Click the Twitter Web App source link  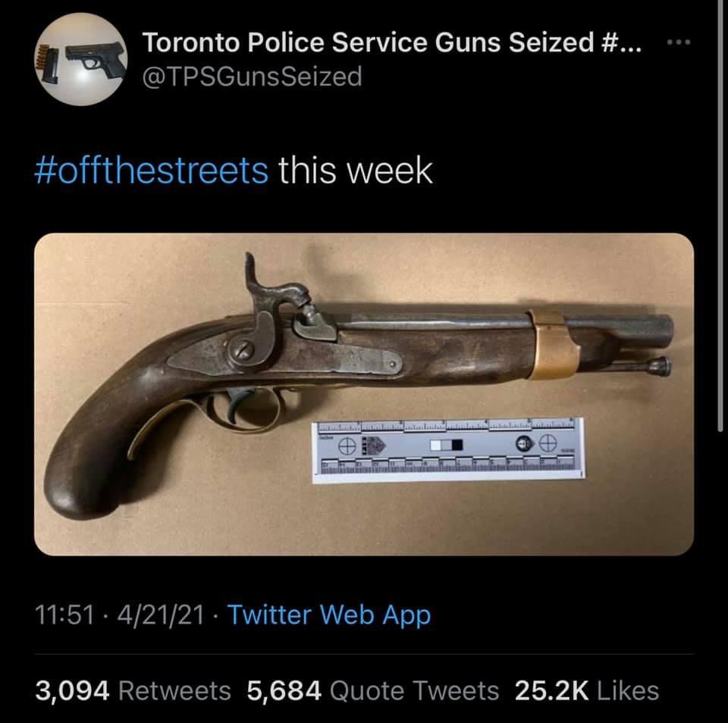[x=329, y=615]
